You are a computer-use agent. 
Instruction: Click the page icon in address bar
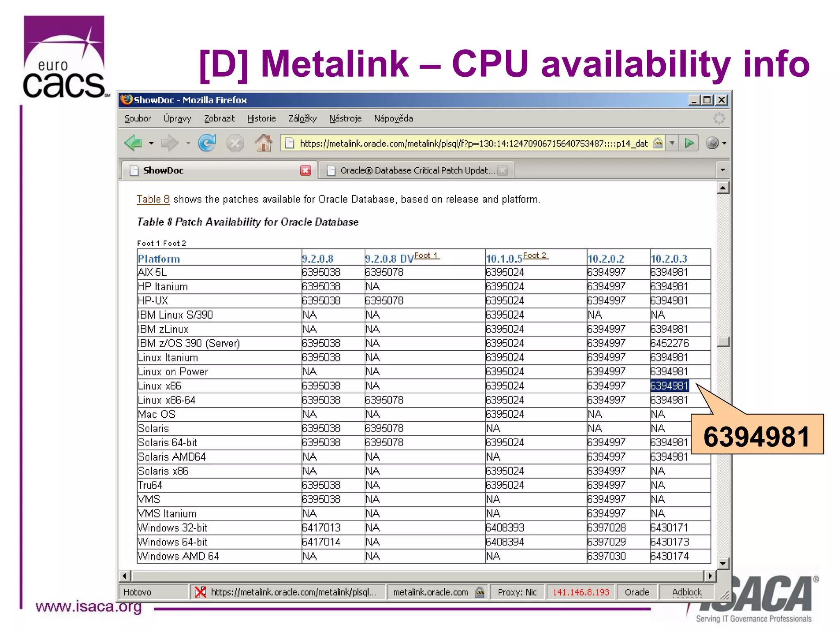tap(290, 143)
